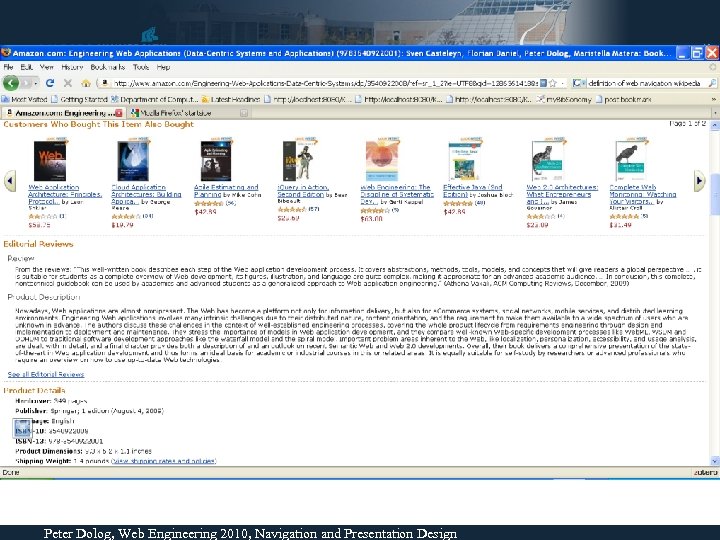Go to the Home page icon

(x=85, y=83)
